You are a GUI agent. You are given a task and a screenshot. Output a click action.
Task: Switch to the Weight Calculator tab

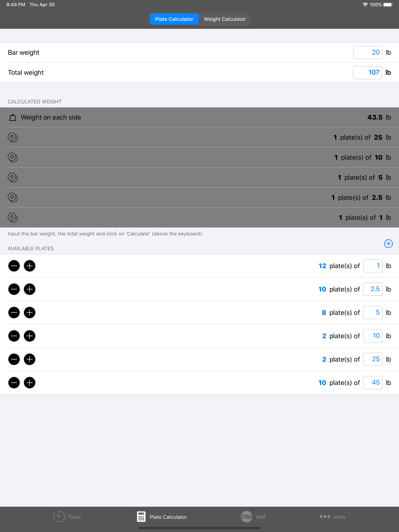(x=224, y=19)
